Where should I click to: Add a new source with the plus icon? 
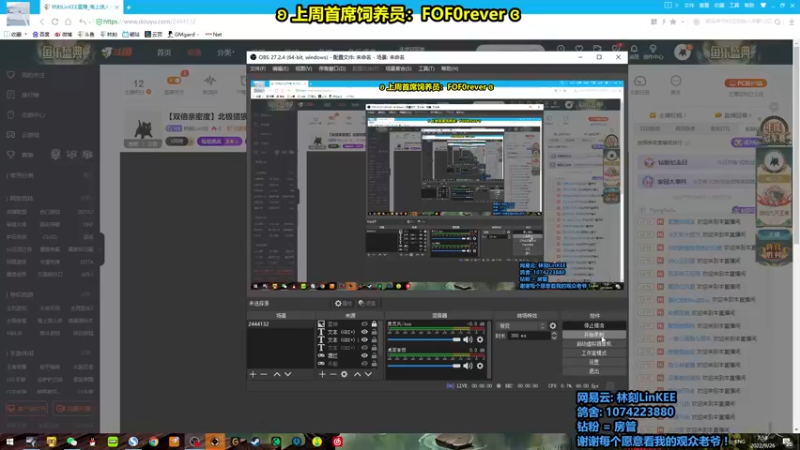pos(322,374)
